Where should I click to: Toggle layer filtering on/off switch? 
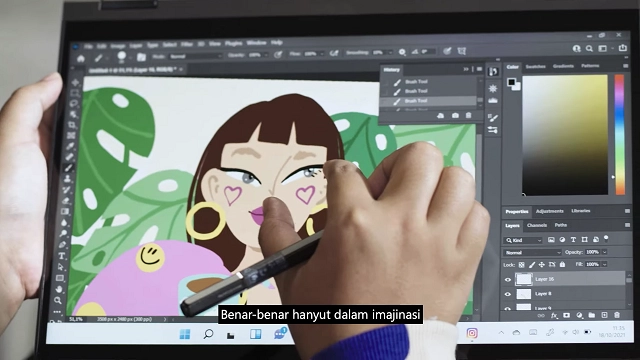pyautogui.click(x=606, y=238)
